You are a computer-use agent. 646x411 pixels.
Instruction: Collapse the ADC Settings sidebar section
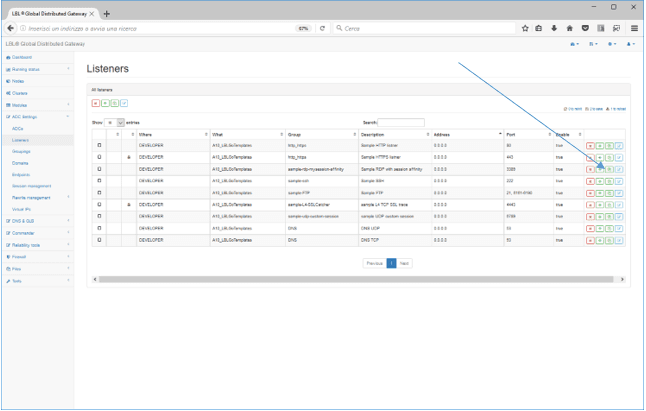(36, 116)
